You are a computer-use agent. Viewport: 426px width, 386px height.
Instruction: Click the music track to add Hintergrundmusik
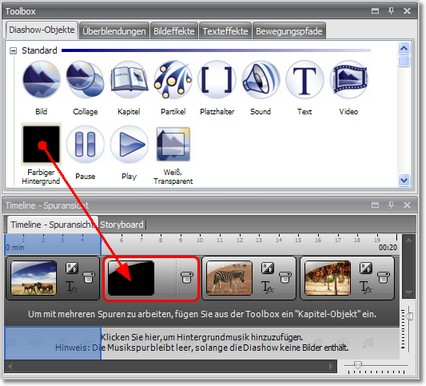click(202, 343)
